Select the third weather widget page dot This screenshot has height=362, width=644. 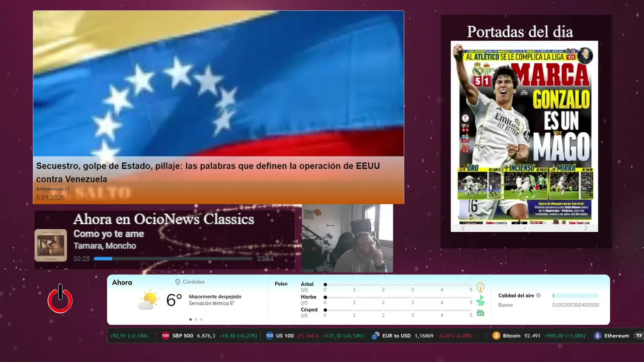201,319
